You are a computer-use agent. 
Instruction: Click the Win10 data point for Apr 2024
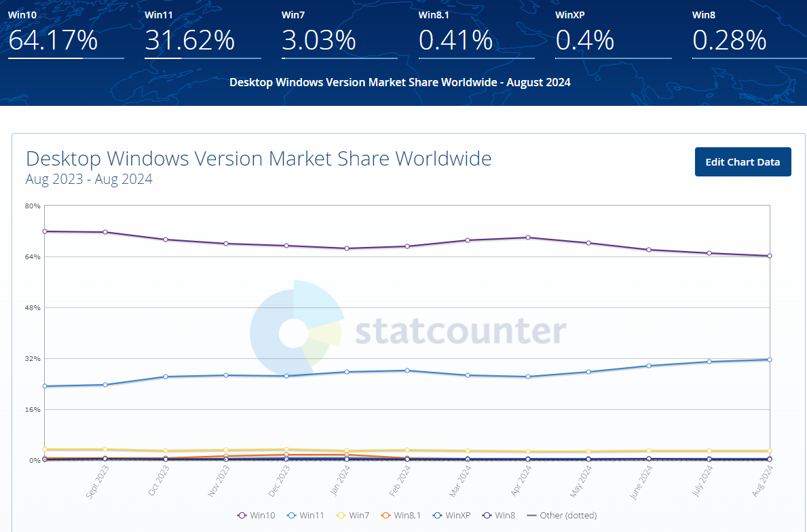click(528, 237)
